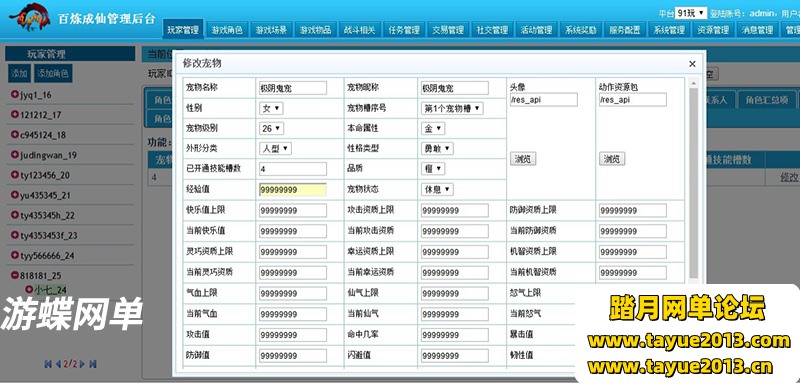
Task: Click the 经验值 input field
Action: coord(293,190)
